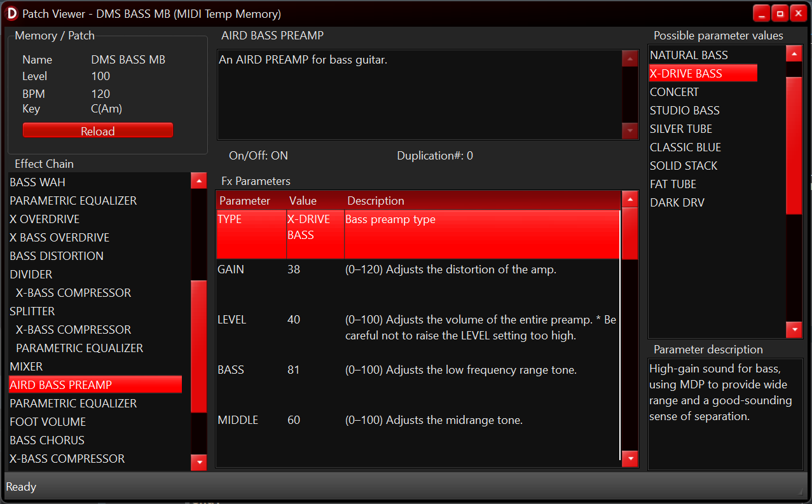Click Fx Parameters scroll up arrow
The height and width of the screenshot is (504, 812).
(x=630, y=200)
